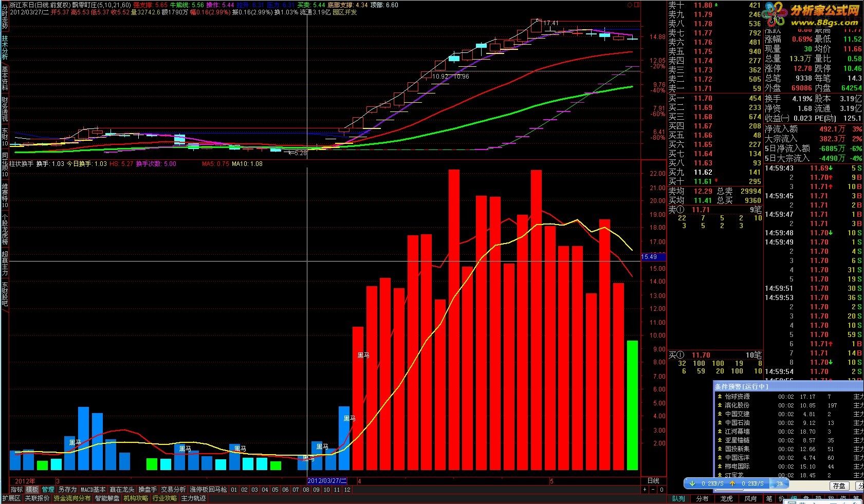
Task: Open the 财务透视 side tab
Action: pos(5,109)
